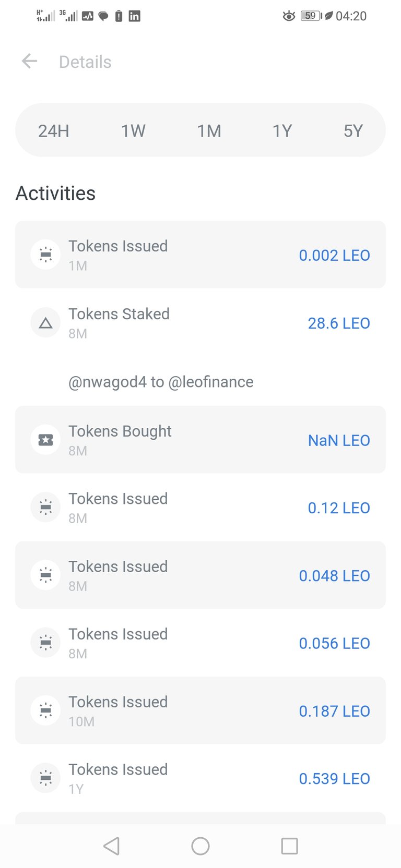401x868 pixels.
Task: Tap the Android back navigation triangle
Action: (x=111, y=846)
